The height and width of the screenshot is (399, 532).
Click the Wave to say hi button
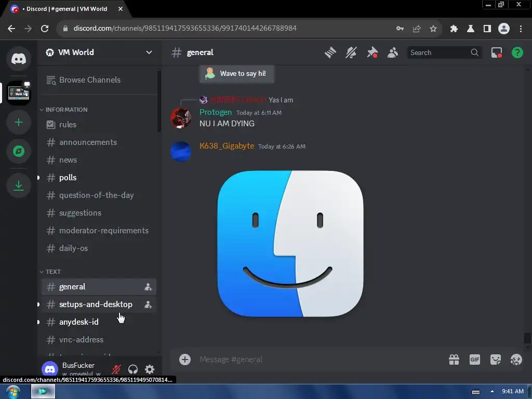(x=236, y=74)
